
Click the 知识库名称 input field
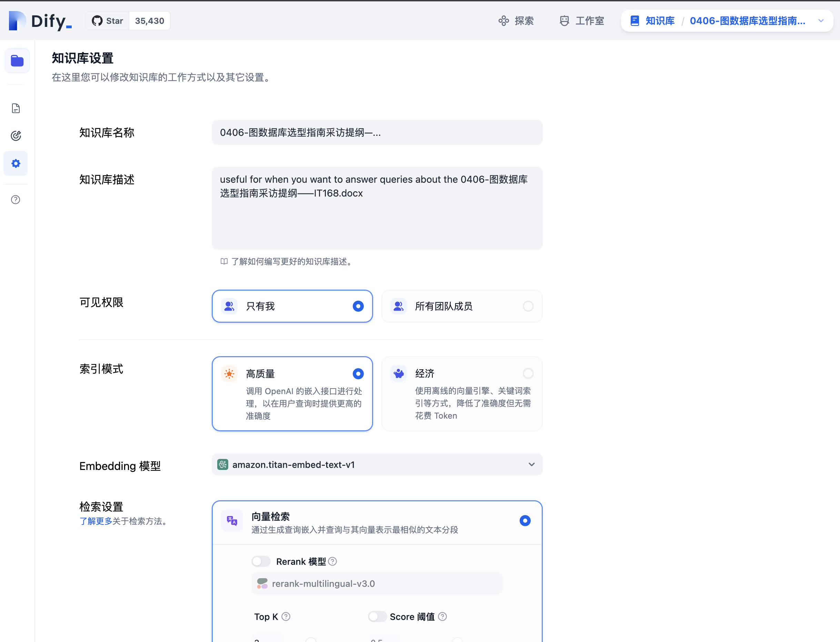(x=377, y=133)
